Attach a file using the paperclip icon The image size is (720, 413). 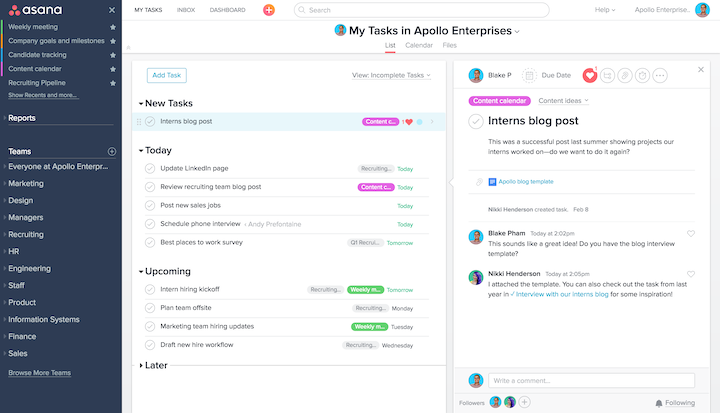pyautogui.click(x=624, y=75)
